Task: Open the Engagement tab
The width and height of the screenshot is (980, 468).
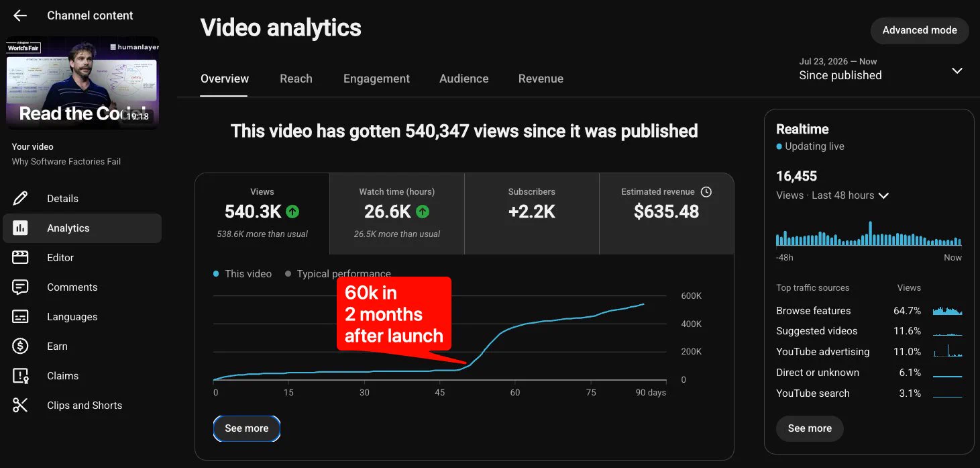Action: [376, 79]
